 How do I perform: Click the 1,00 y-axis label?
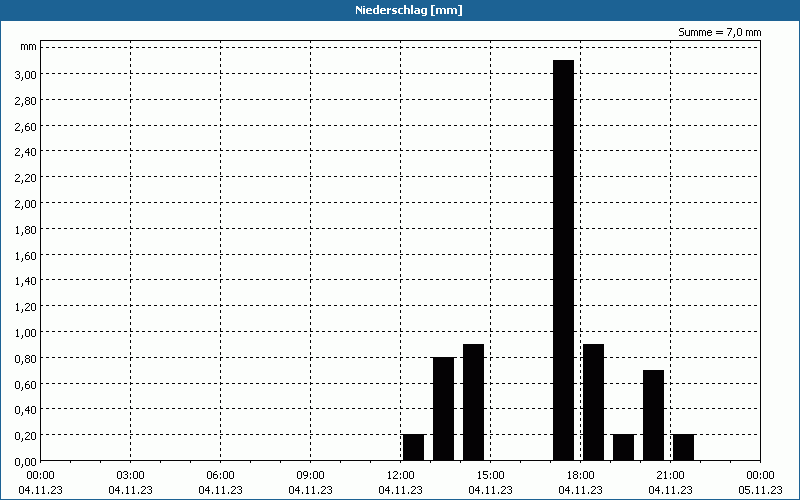(26, 333)
